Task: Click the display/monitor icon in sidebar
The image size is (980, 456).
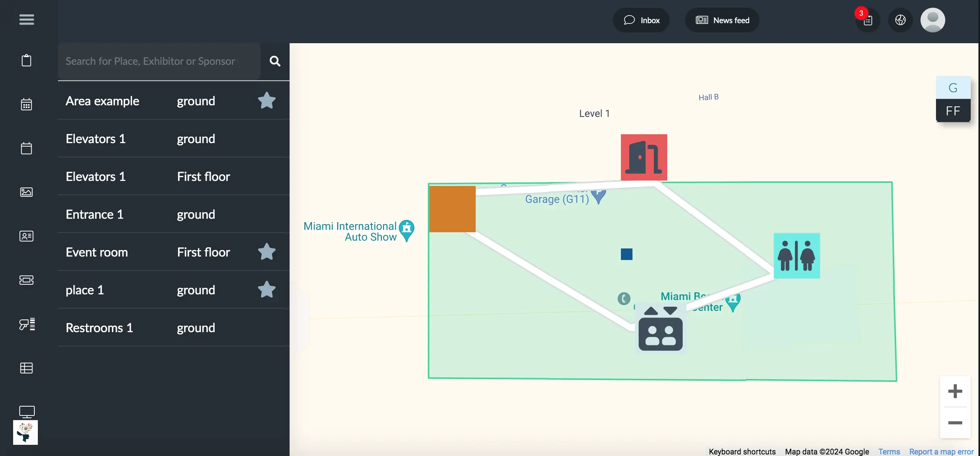Action: [26, 412]
